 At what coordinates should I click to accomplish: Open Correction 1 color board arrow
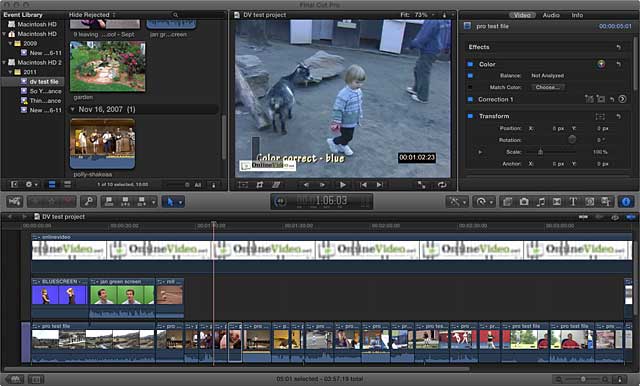622,99
